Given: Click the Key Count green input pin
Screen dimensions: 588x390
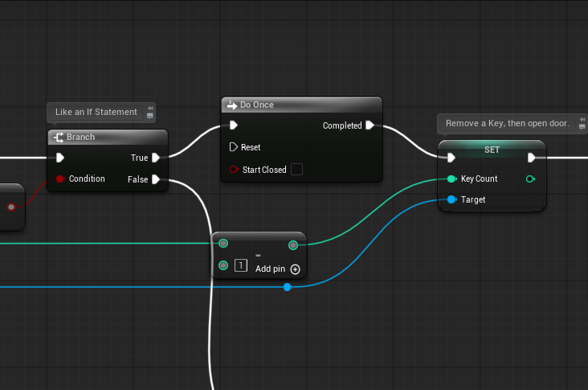Looking at the screenshot, I should (452, 179).
